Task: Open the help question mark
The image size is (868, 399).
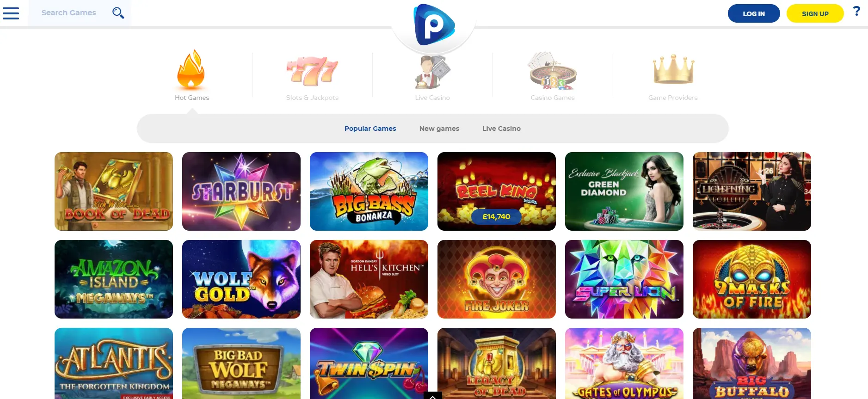Action: (856, 11)
